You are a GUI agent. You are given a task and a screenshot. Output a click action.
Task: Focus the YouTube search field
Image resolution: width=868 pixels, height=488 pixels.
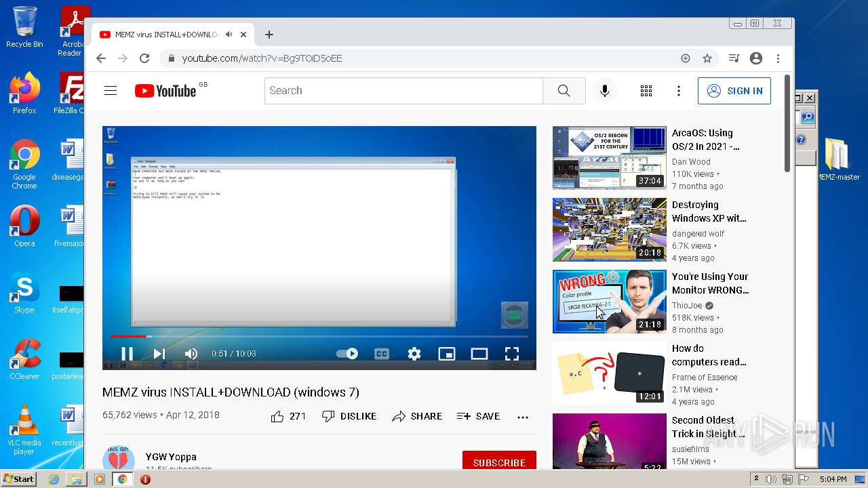[403, 91]
